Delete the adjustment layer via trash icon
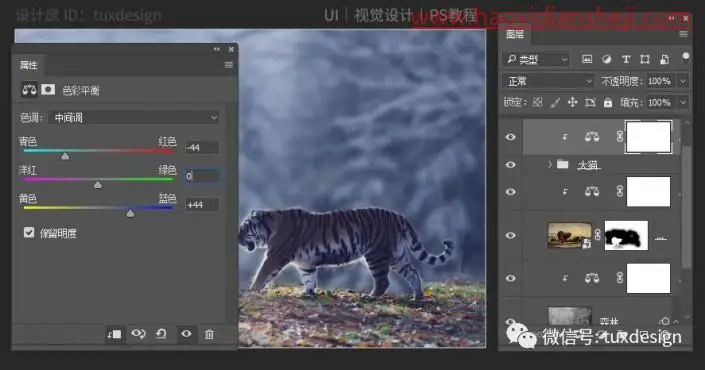The height and width of the screenshot is (370, 705). tap(209, 334)
